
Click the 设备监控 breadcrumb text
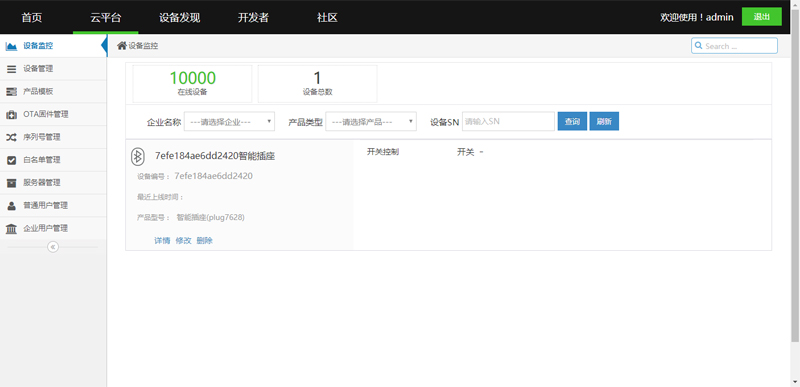click(143, 46)
